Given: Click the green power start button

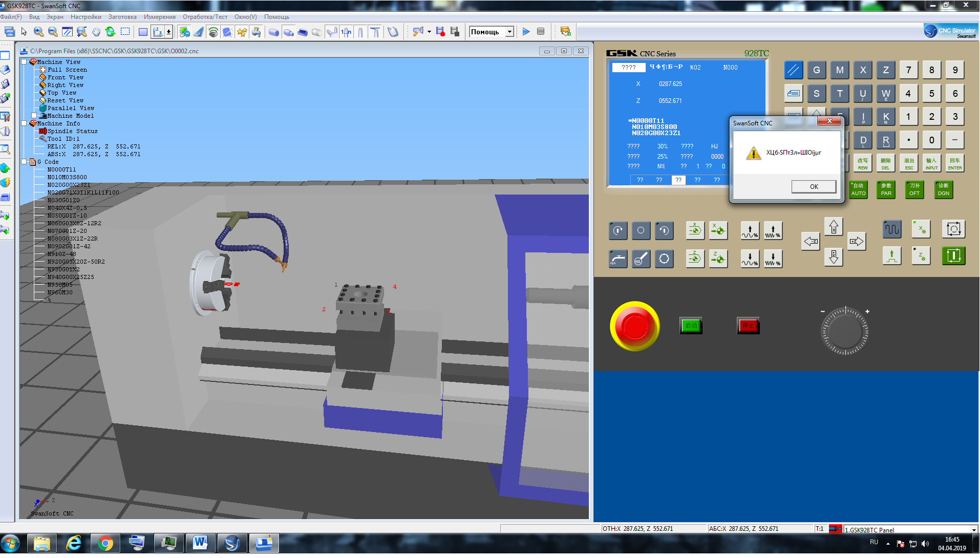Looking at the screenshot, I should tap(691, 326).
